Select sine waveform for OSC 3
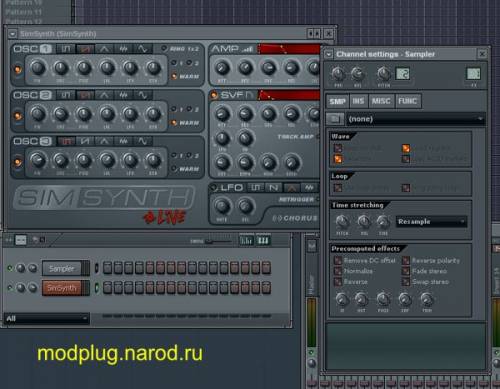This screenshot has height=389, width=500. [x=143, y=141]
